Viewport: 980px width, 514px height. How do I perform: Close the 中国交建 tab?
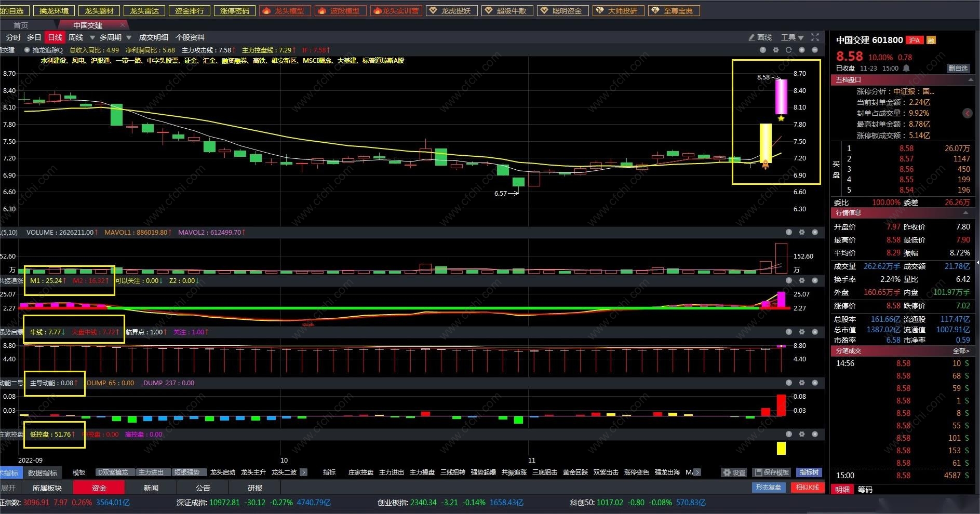123,25
